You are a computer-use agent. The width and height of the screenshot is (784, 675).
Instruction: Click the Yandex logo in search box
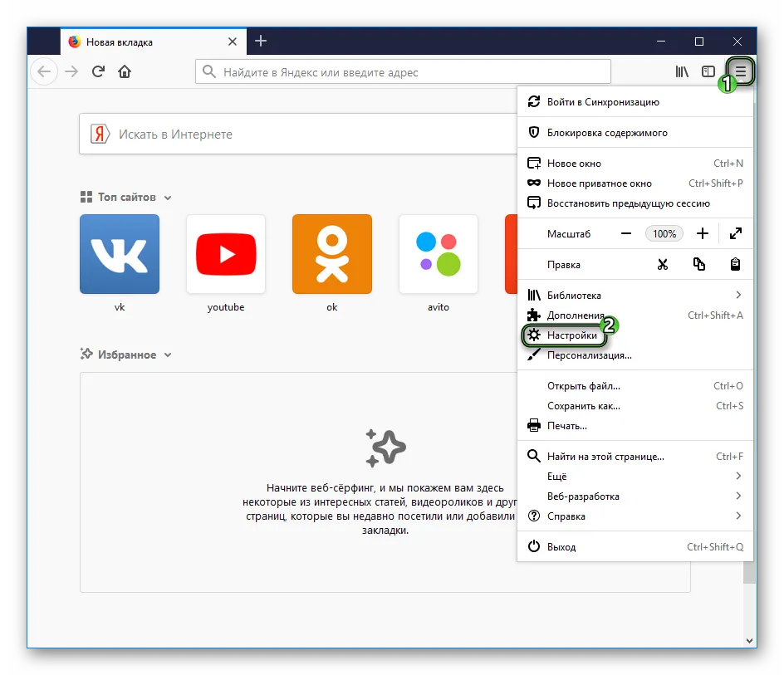[x=100, y=134]
